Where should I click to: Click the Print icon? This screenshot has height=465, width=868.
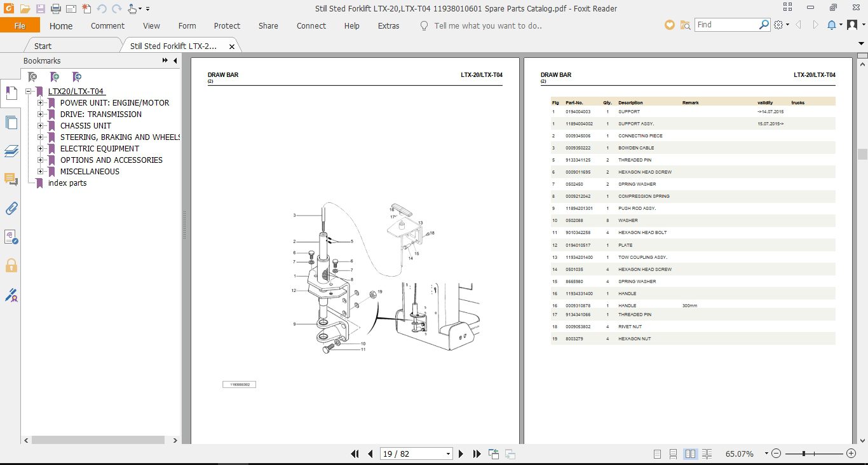(x=56, y=9)
